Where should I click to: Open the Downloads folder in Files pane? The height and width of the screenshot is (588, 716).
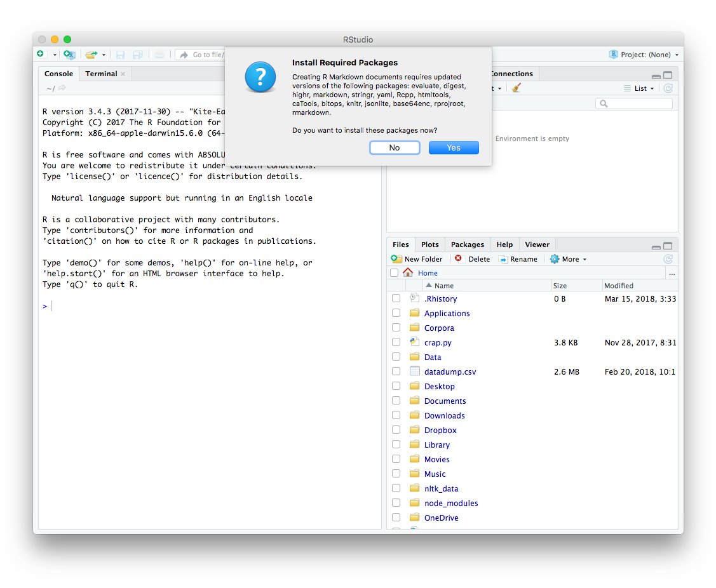click(x=444, y=415)
